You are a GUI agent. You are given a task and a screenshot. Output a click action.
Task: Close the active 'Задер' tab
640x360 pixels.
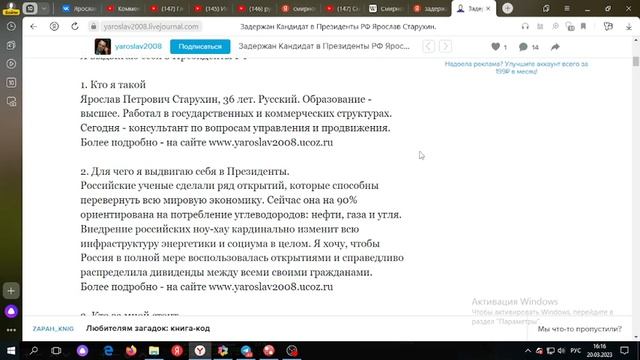click(x=488, y=8)
